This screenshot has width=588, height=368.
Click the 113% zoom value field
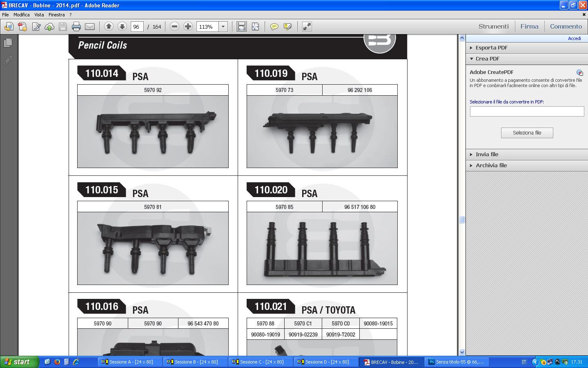[207, 27]
